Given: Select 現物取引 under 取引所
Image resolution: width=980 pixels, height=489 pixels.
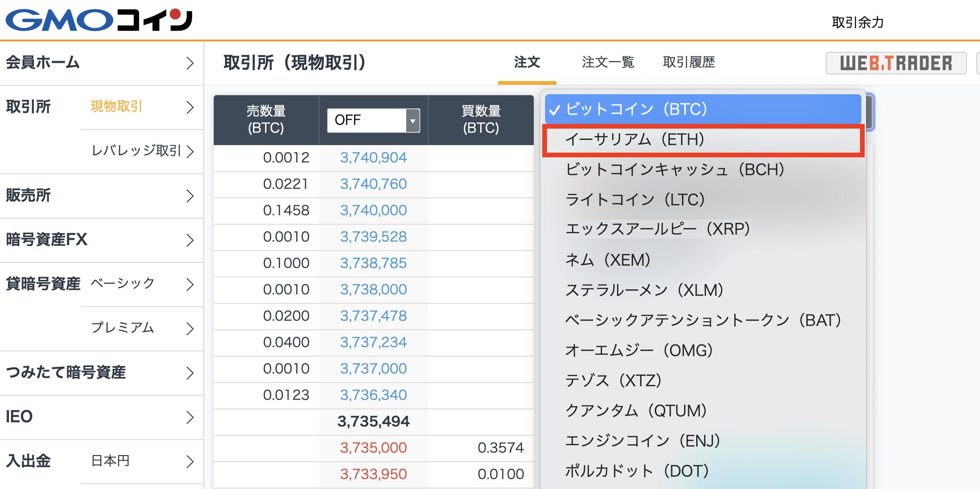Looking at the screenshot, I should coord(116,106).
